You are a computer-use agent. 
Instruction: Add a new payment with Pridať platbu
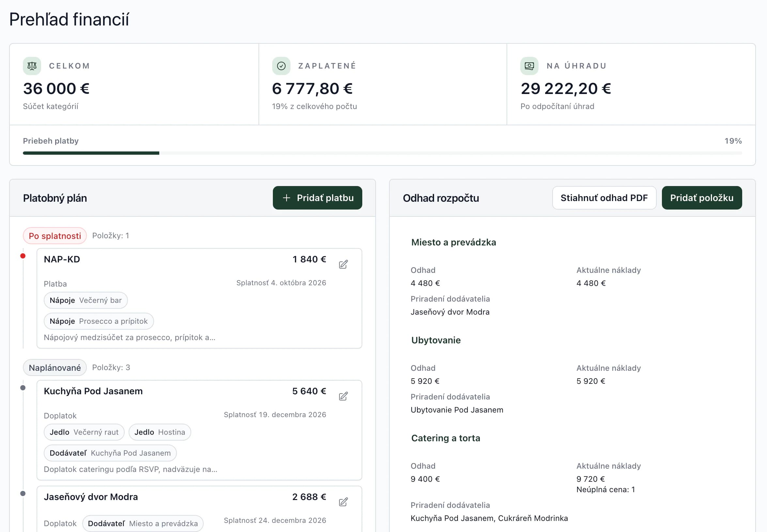pyautogui.click(x=317, y=198)
